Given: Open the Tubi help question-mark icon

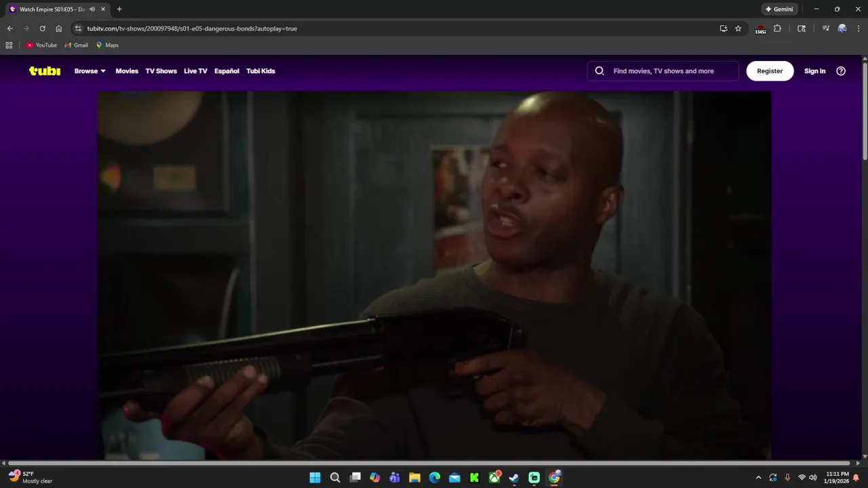Looking at the screenshot, I should click(841, 71).
